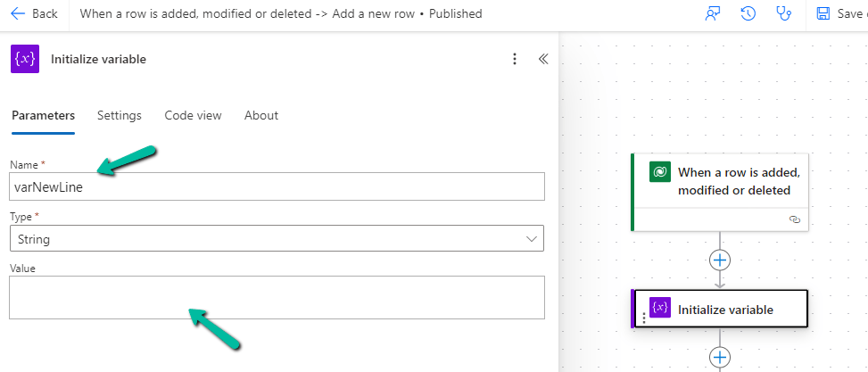Expand the Type dropdown set to String
Screen dimensions: 868x372
[x=277, y=238]
